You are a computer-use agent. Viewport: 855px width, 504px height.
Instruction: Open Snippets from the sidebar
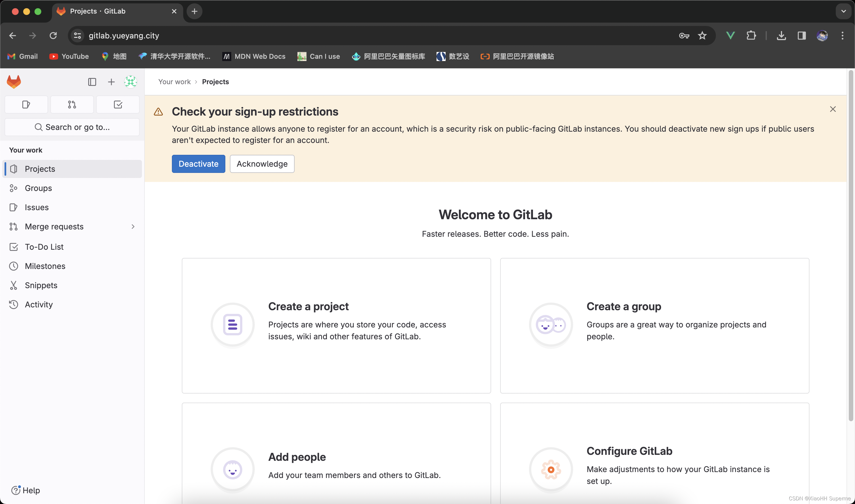tap(41, 285)
